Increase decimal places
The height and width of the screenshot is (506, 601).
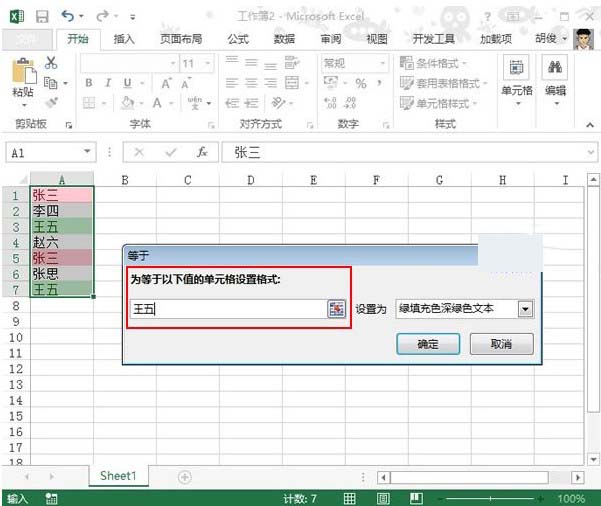point(330,103)
